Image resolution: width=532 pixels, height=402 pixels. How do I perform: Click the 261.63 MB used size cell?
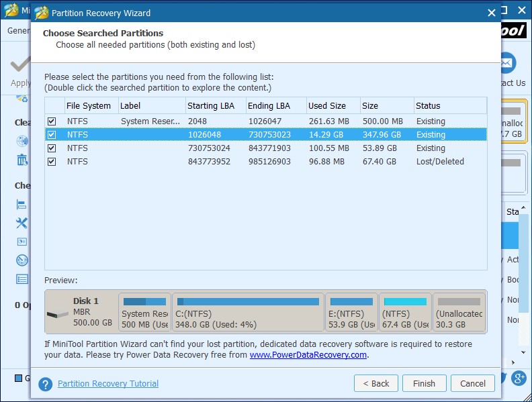click(328, 121)
